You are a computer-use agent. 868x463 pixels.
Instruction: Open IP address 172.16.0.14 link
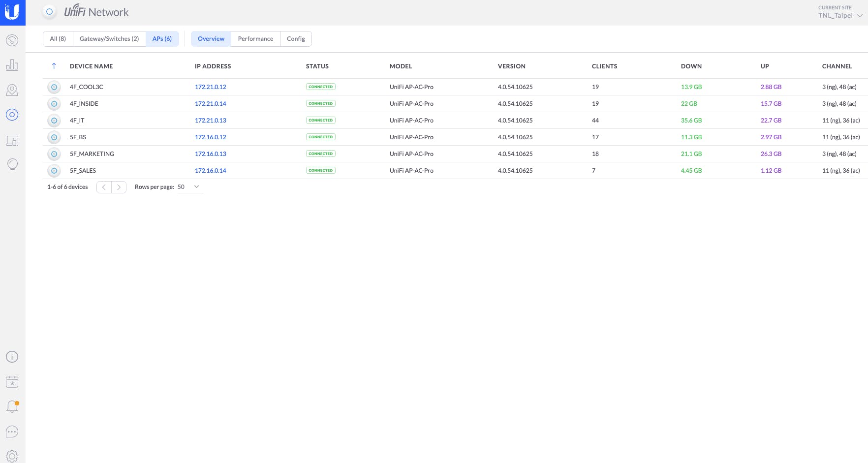click(x=211, y=171)
